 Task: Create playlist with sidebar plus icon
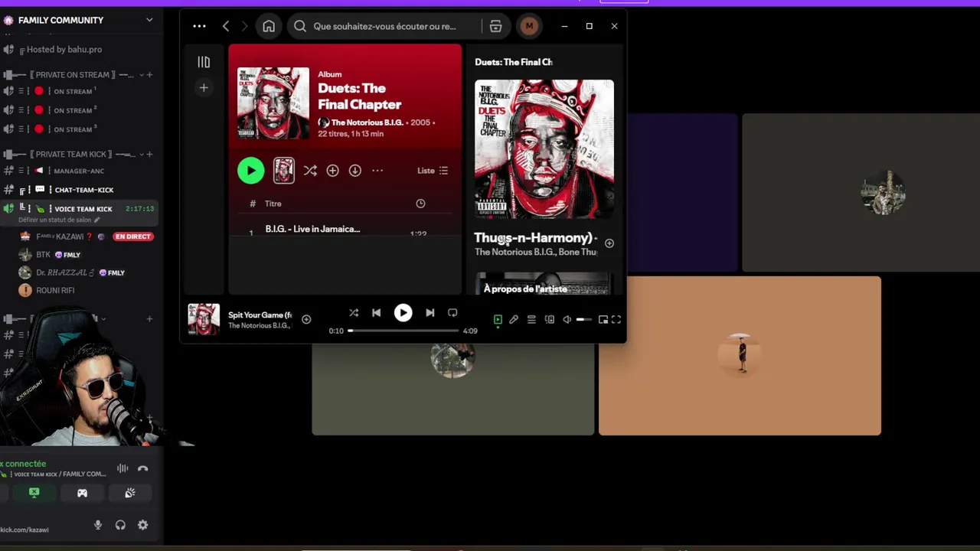click(204, 88)
